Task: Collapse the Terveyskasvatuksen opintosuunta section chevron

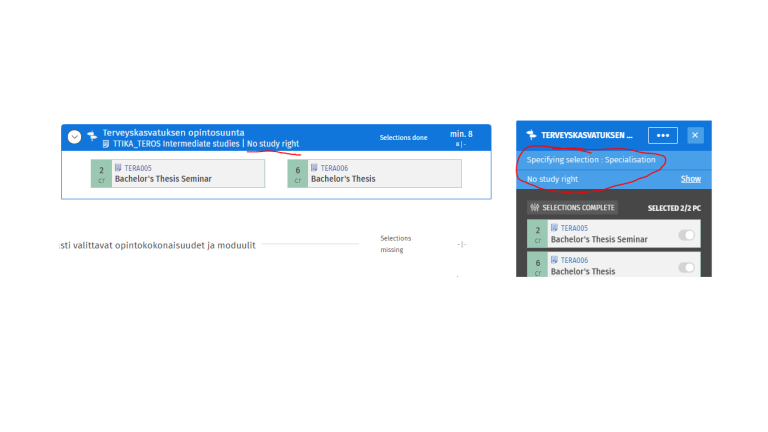Action: point(74,137)
